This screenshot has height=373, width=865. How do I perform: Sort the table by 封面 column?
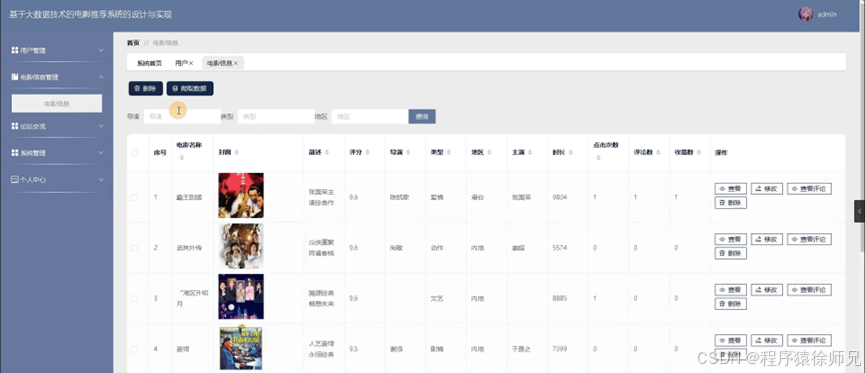(236, 152)
